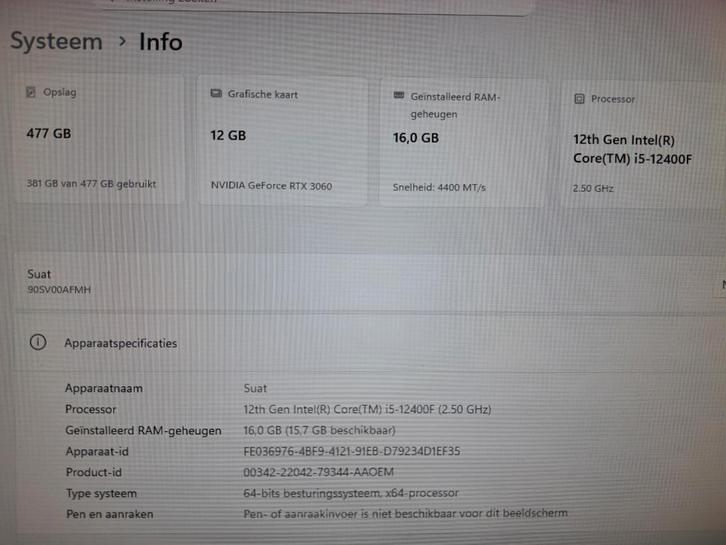This screenshot has height=545, width=726.
Task: Click the Snelheid 4400 MT/s text
Action: click(439, 187)
